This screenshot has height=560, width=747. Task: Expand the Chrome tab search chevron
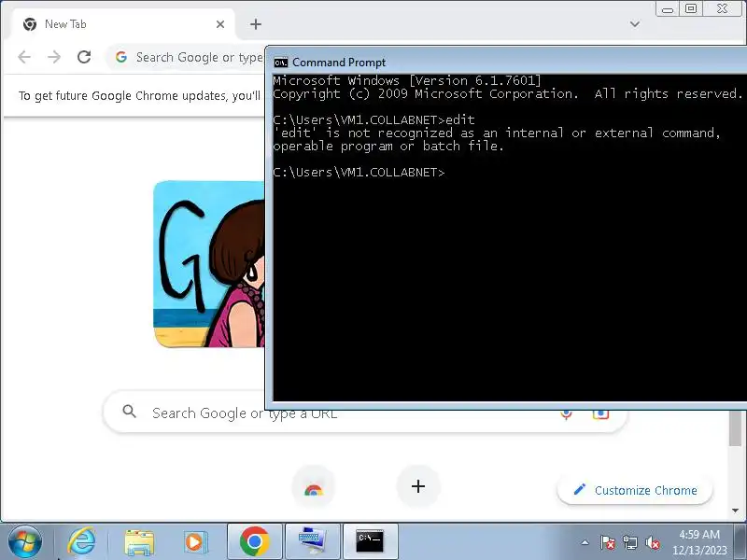coord(635,24)
